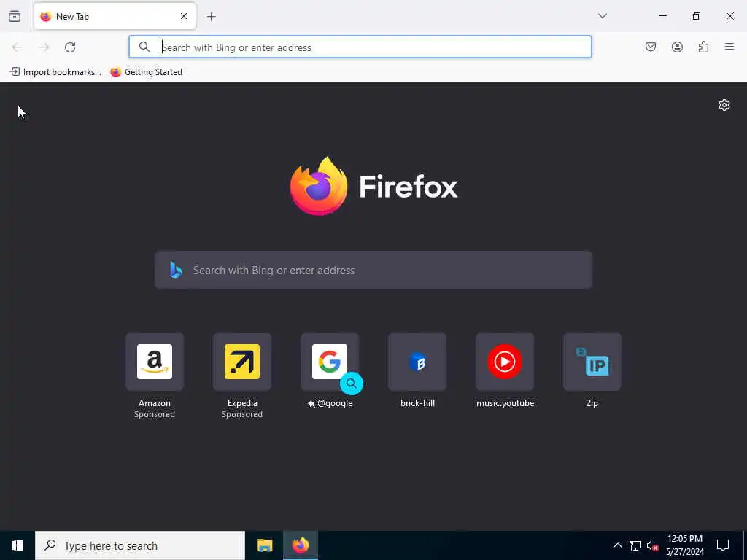This screenshot has width=747, height=560.
Task: Open the Windows notification center
Action: click(x=723, y=545)
